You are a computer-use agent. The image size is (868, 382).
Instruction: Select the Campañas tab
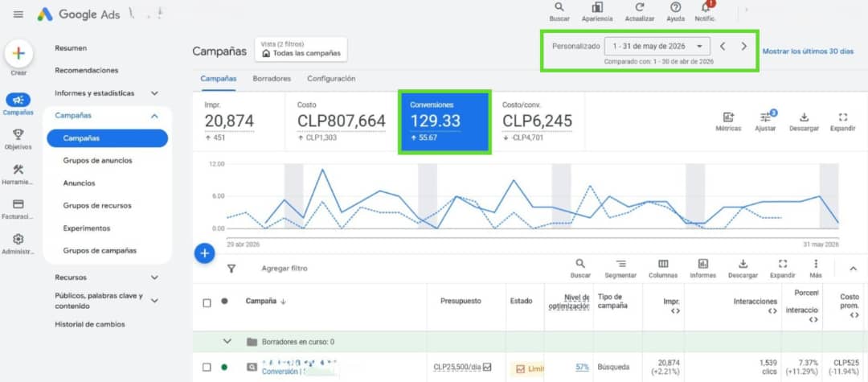pyautogui.click(x=219, y=79)
